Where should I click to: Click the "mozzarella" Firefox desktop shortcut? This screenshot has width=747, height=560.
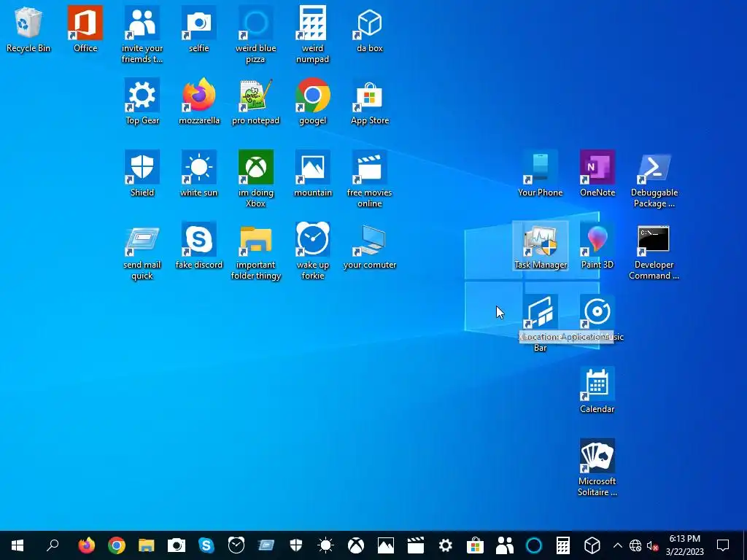(199, 101)
